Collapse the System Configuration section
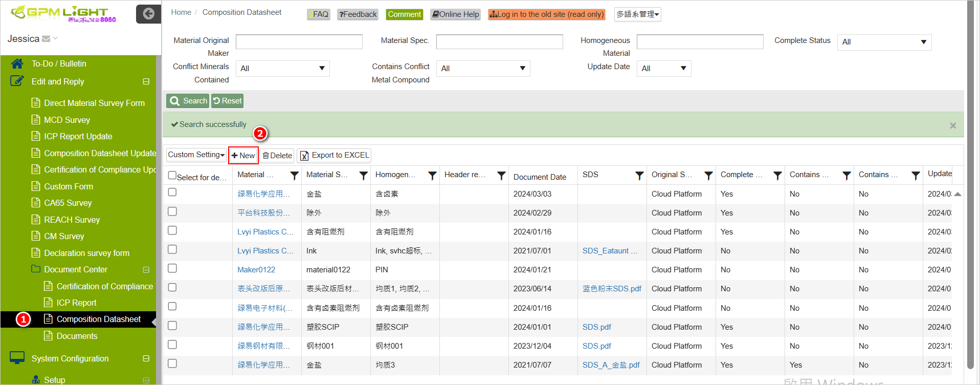980x385 pixels. pyautogui.click(x=146, y=358)
